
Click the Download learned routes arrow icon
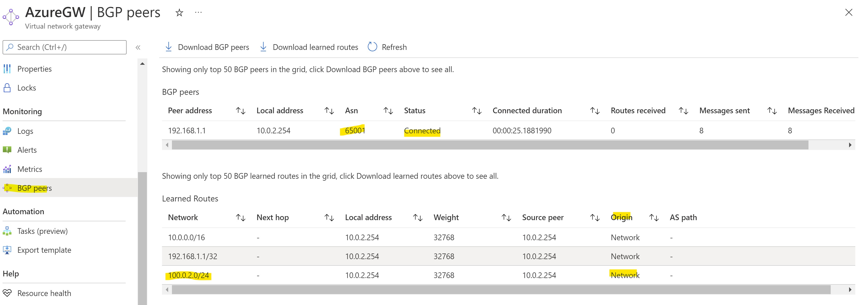point(263,47)
